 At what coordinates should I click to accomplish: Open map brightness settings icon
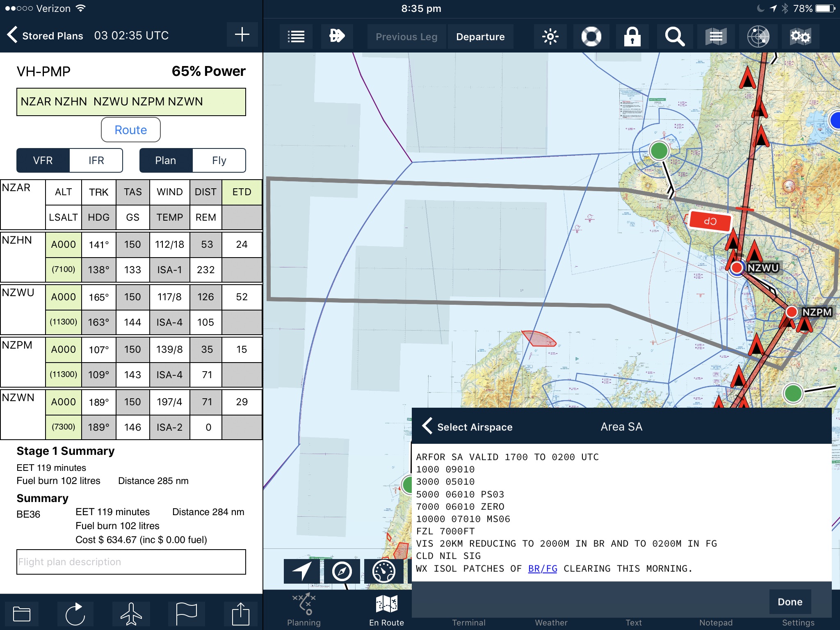550,37
